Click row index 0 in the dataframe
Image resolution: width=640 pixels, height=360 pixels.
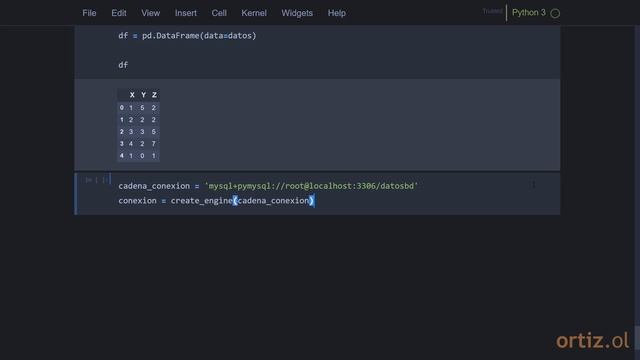[x=122, y=108]
